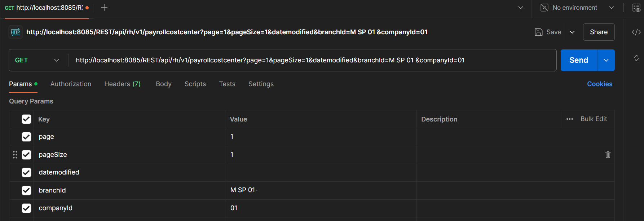Open the Headers tab

pyautogui.click(x=122, y=84)
